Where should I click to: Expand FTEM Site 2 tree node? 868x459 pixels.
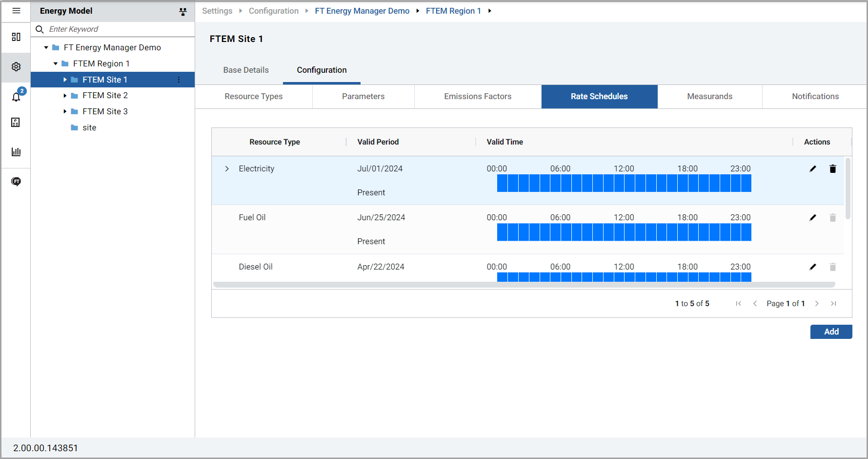pyautogui.click(x=65, y=96)
